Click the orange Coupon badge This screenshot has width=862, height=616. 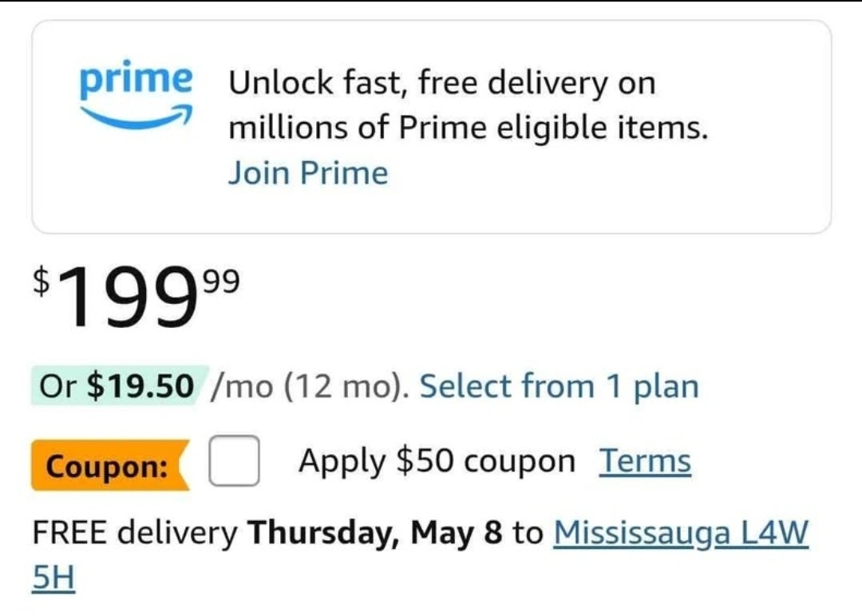coord(110,465)
